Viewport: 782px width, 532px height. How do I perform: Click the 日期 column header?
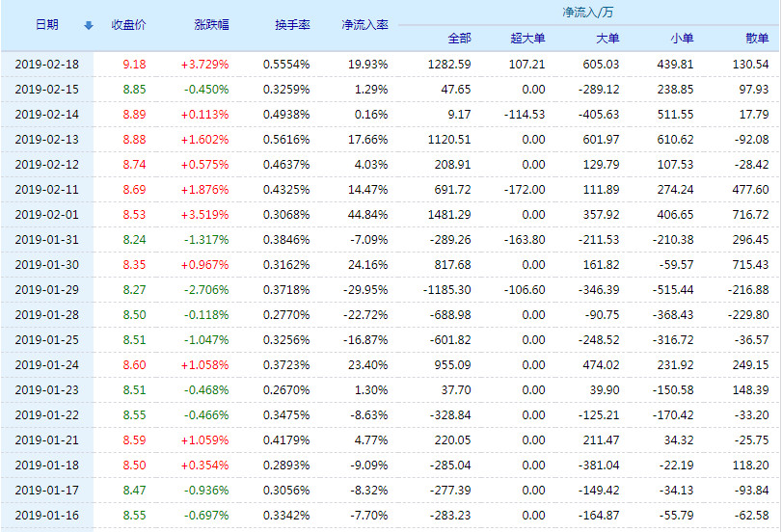tap(46, 25)
